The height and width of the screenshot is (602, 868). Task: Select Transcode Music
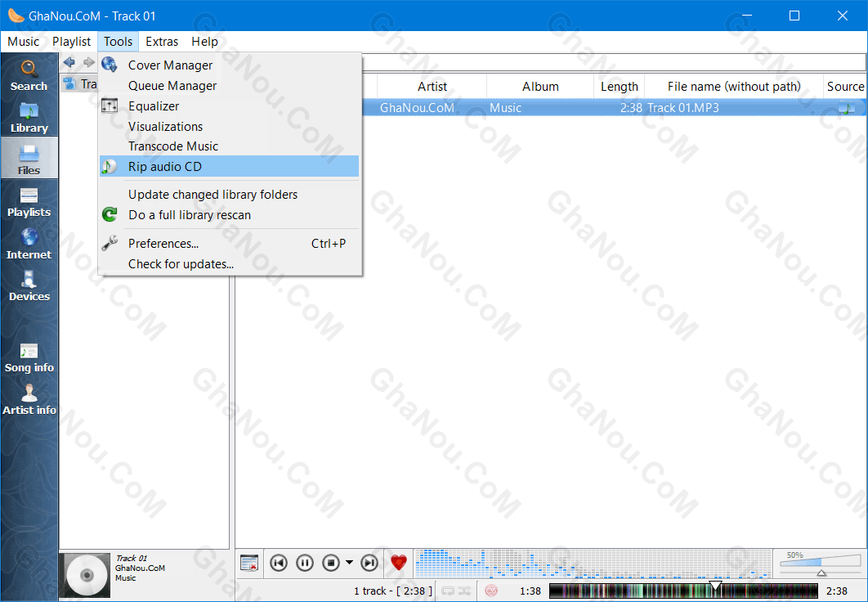[229, 146]
